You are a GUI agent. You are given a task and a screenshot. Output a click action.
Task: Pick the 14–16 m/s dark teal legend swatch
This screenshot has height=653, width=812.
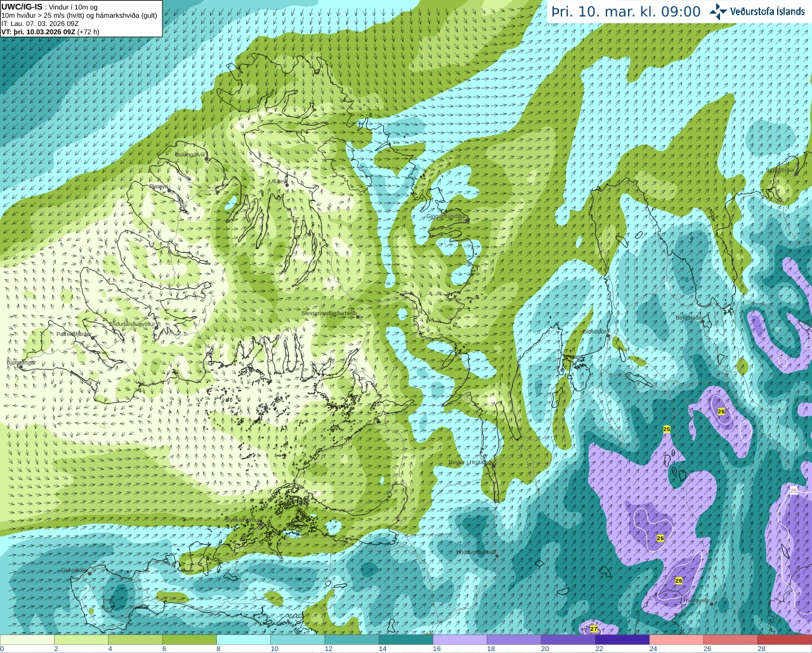click(406, 640)
